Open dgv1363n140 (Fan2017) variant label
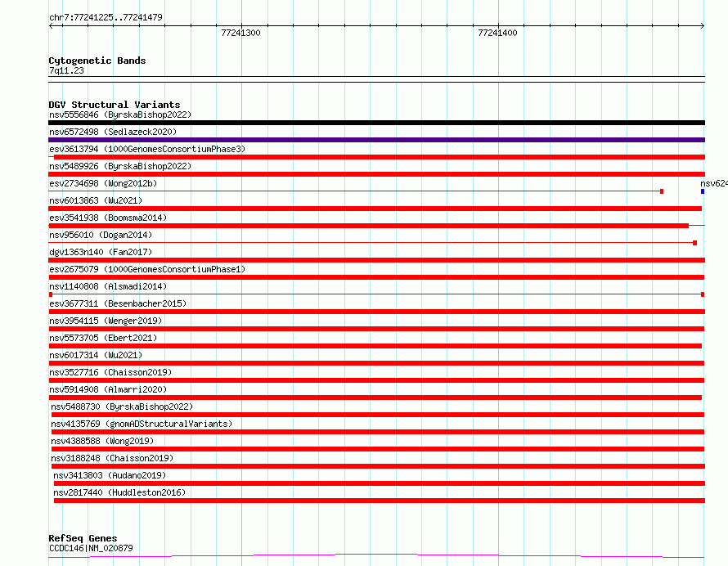 (101, 252)
